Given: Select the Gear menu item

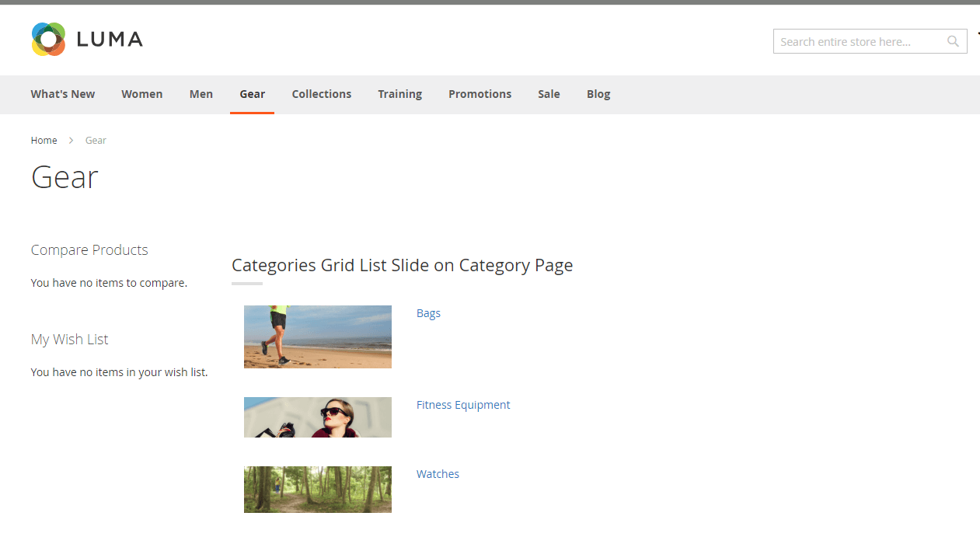Looking at the screenshot, I should (x=253, y=94).
